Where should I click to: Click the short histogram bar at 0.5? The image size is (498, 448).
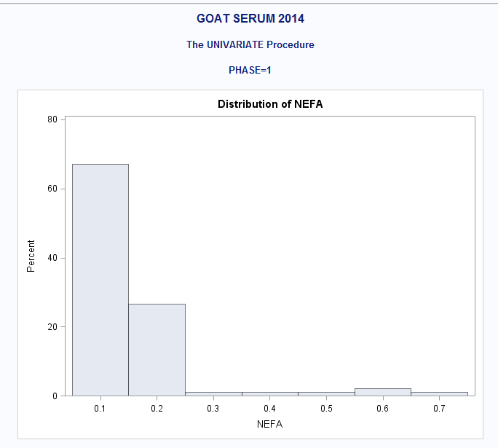click(x=326, y=394)
